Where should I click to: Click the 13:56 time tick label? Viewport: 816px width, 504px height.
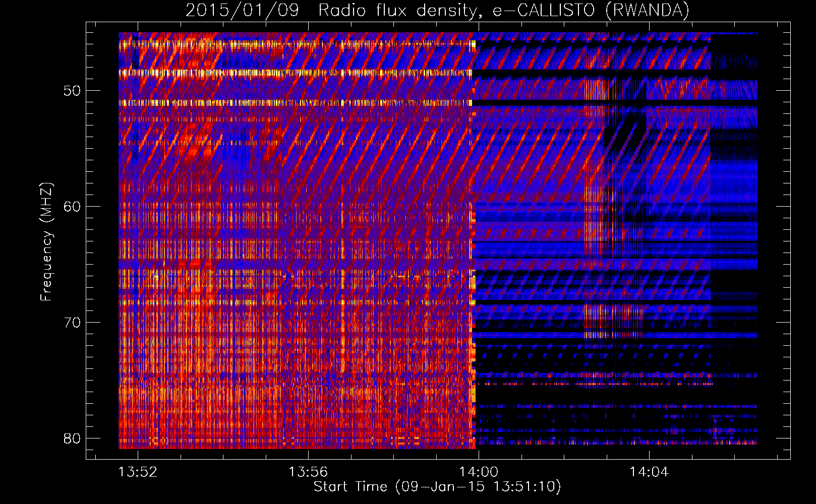pyautogui.click(x=308, y=472)
